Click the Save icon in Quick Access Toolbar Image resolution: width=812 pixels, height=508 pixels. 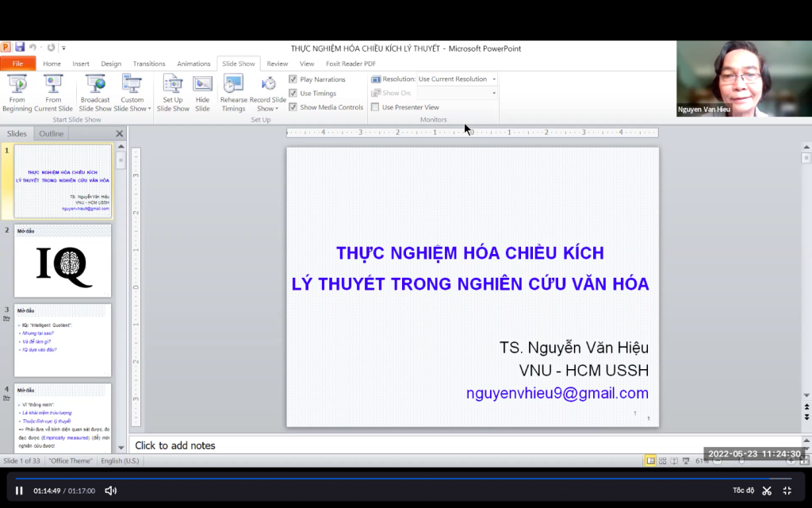[x=20, y=47]
